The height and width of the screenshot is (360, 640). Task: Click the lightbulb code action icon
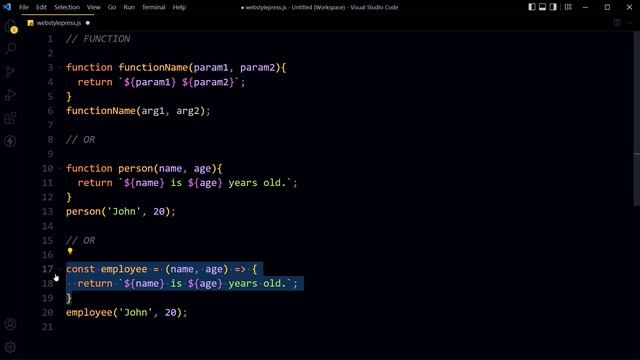click(x=70, y=251)
